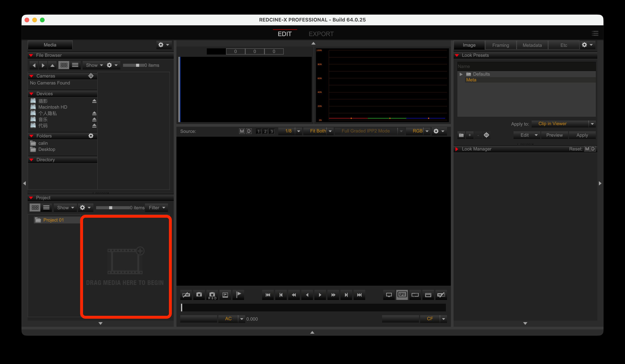Click the previous-frame step button with bar
This screenshot has width=625, height=364.
point(281,295)
